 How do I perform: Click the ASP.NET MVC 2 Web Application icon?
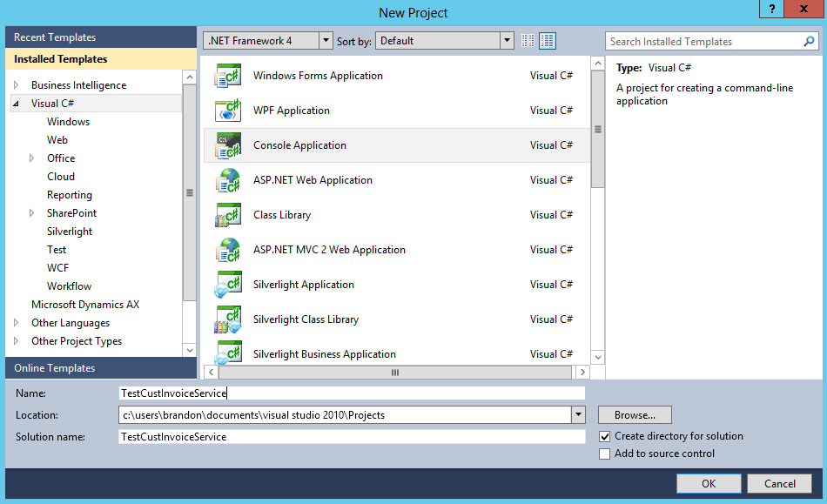[228, 249]
